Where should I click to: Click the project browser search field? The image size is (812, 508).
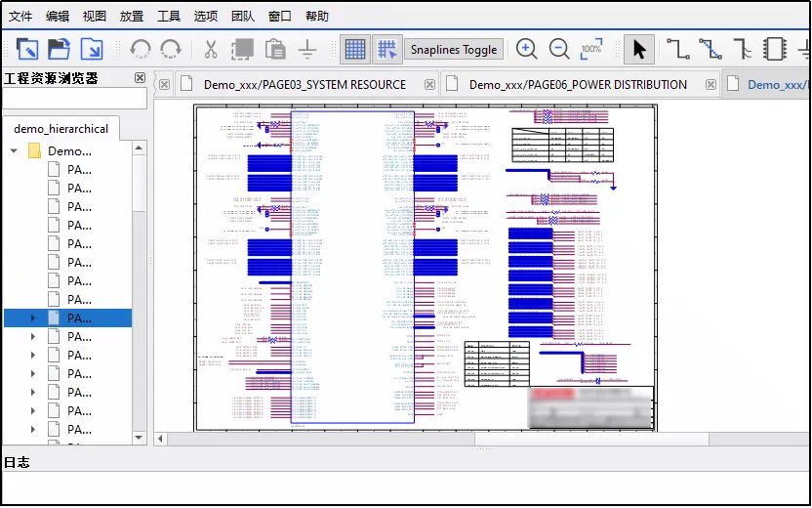tap(74, 99)
